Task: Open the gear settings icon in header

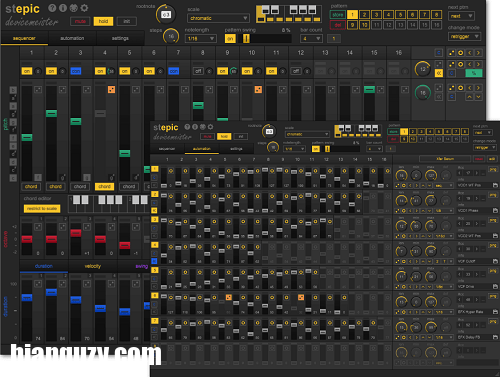Action: [84, 8]
